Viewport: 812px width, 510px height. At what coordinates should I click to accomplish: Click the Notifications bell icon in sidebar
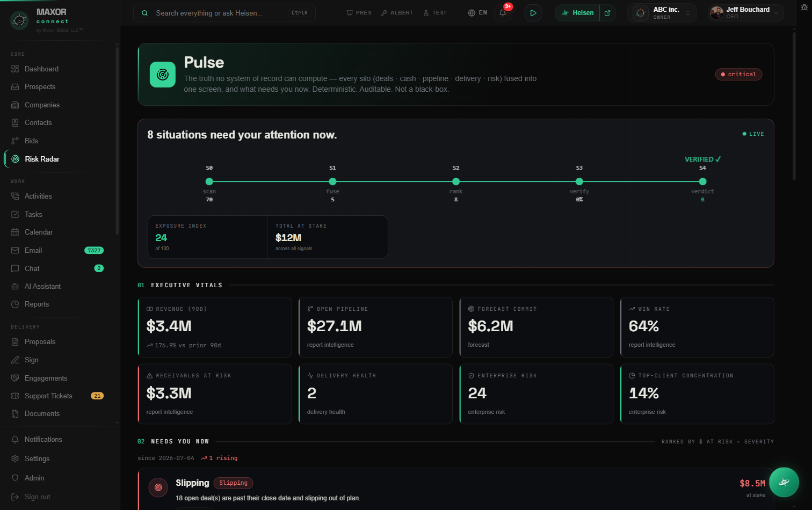pyautogui.click(x=15, y=439)
